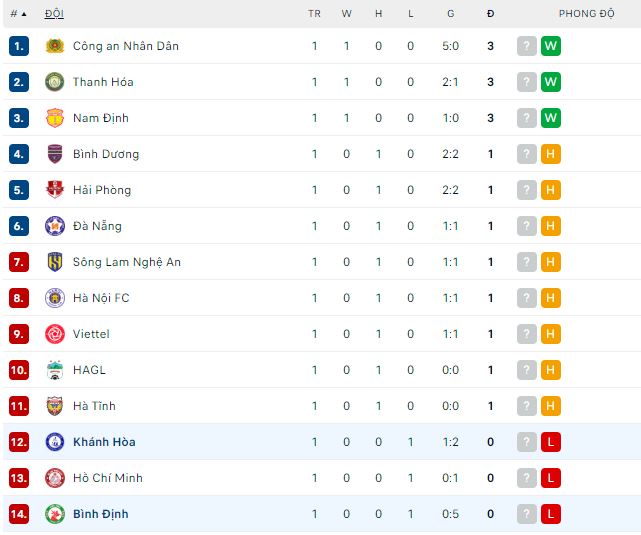Click the grey ? badge for Hà Nội FC

click(x=527, y=298)
